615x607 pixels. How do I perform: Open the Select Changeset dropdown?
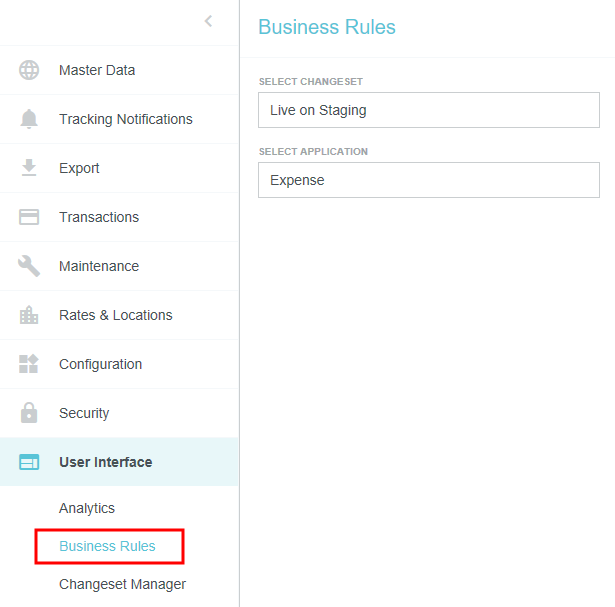pos(428,110)
